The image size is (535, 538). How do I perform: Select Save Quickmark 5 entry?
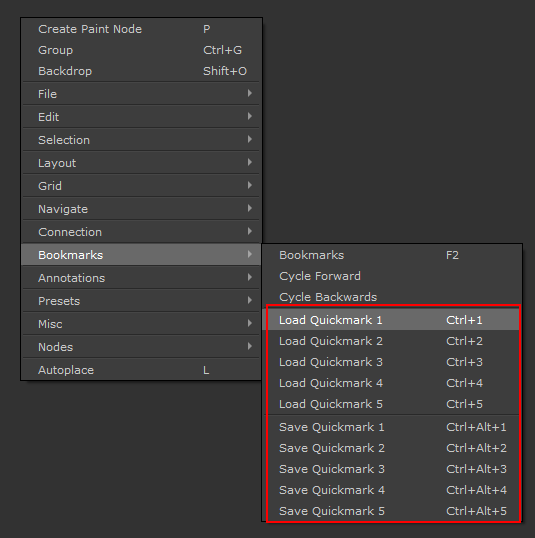[x=392, y=511]
